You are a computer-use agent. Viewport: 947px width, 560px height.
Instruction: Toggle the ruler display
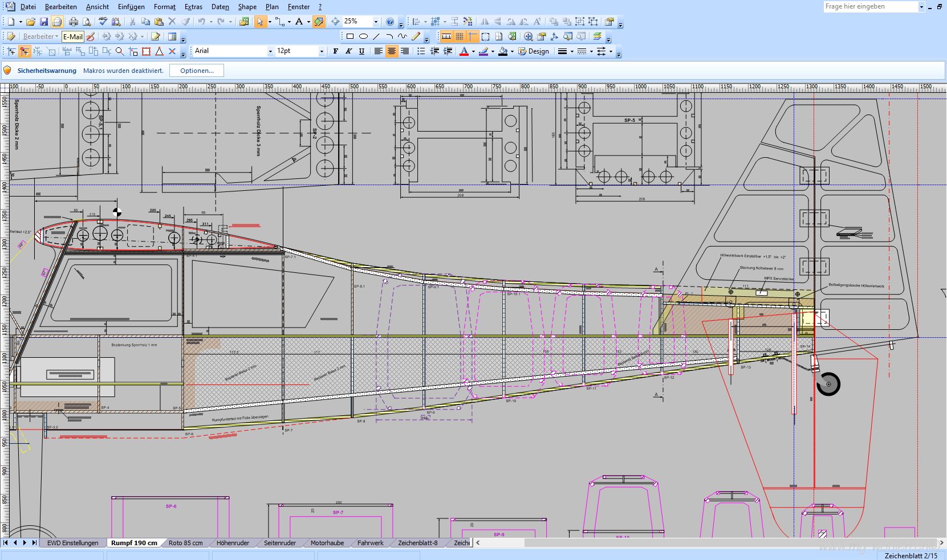[x=446, y=36]
